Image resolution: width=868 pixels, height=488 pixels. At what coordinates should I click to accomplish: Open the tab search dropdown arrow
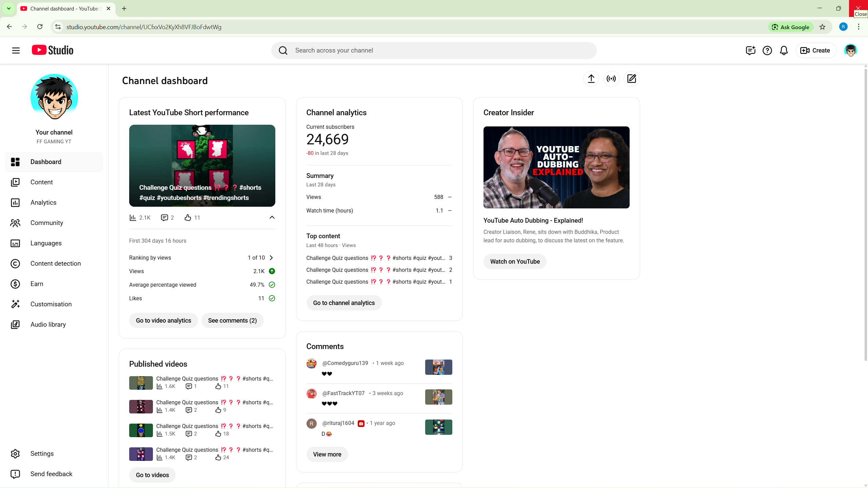(x=9, y=8)
